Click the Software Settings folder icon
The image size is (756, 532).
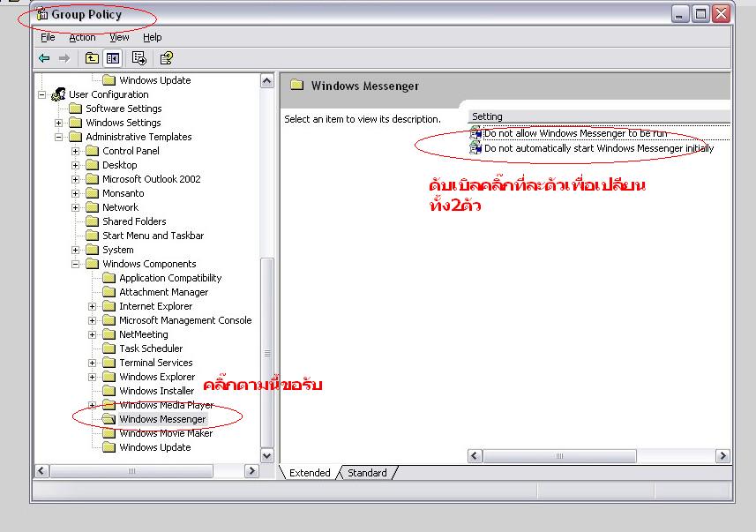click(75, 109)
